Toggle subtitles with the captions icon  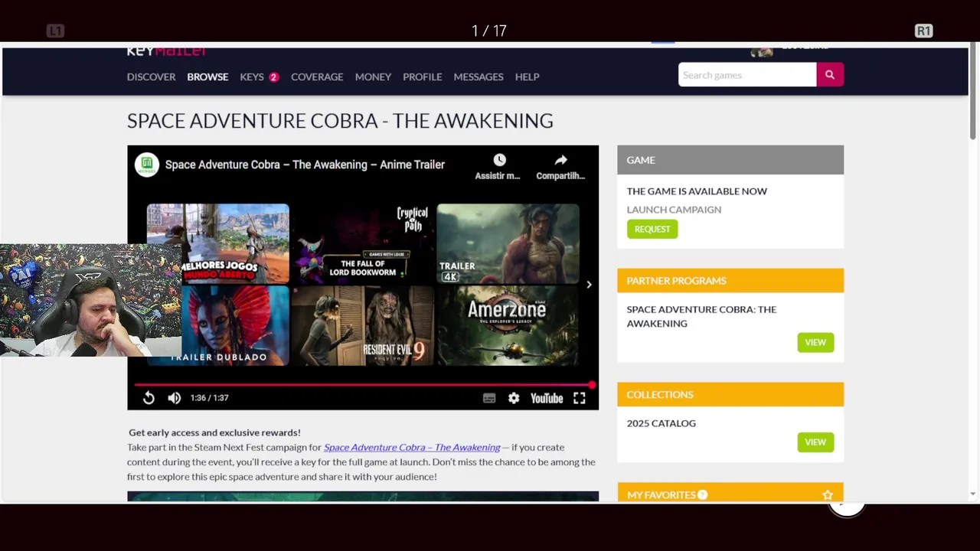[489, 398]
